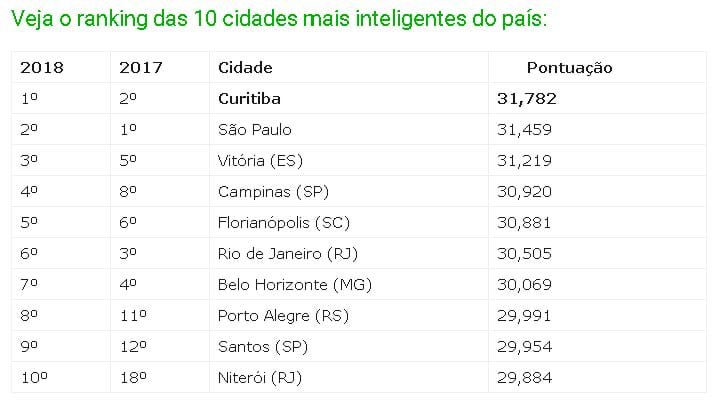Click Curitiba's score 31,782
This screenshot has width=713, height=400.
tap(527, 99)
